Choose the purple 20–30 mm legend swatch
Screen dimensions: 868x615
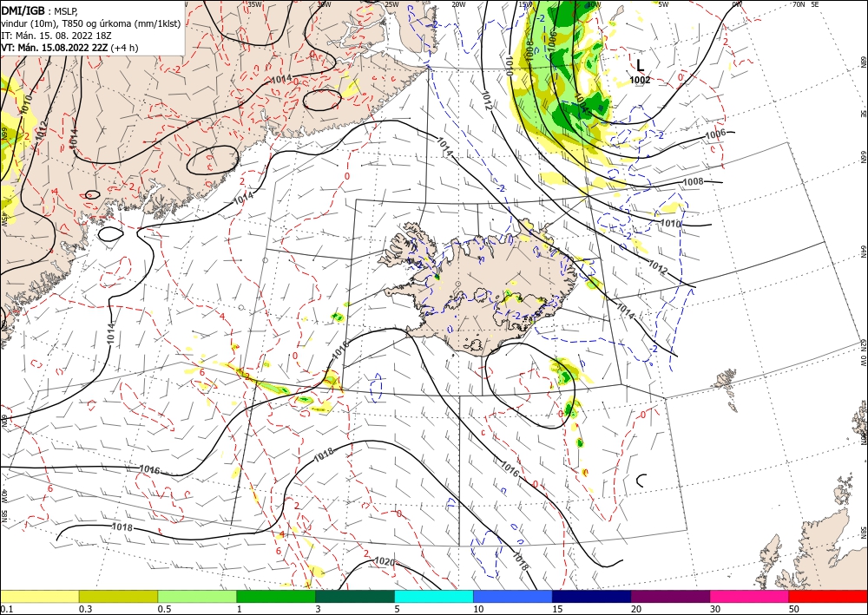(x=670, y=596)
